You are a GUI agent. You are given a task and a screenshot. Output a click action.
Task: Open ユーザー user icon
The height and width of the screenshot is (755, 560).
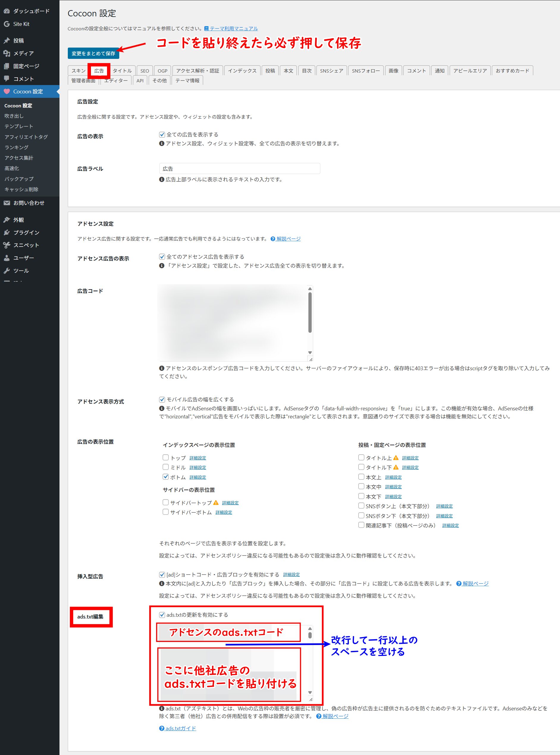coord(7,258)
